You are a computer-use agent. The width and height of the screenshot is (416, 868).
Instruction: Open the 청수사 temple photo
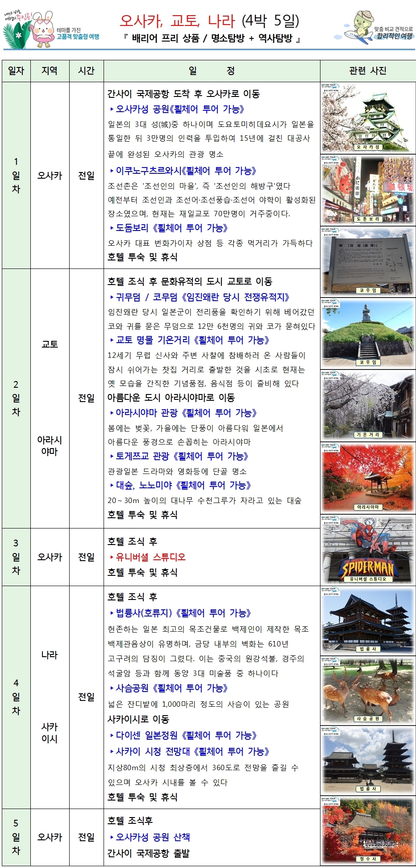pos(368,831)
